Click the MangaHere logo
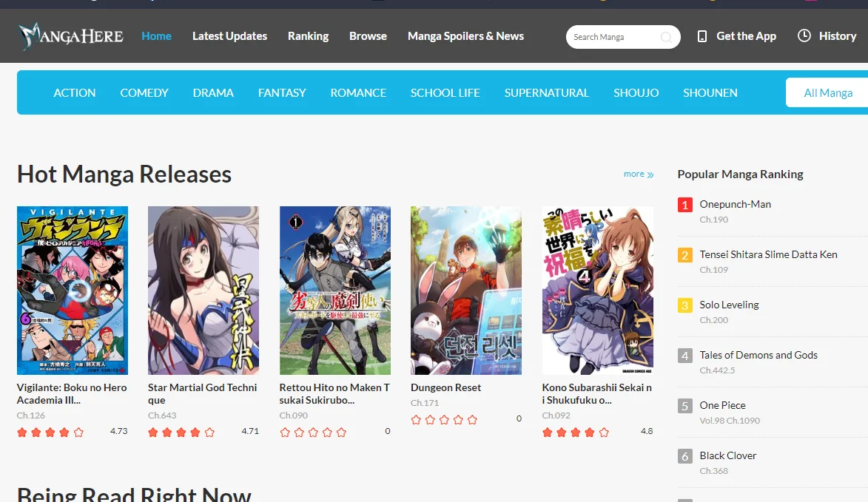Viewport: 868px width, 502px height. coord(70,35)
